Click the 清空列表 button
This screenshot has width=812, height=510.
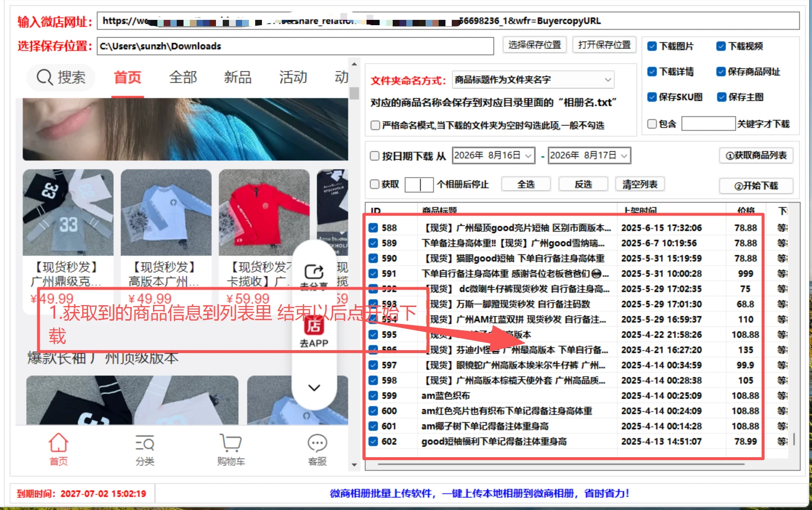pyautogui.click(x=640, y=184)
